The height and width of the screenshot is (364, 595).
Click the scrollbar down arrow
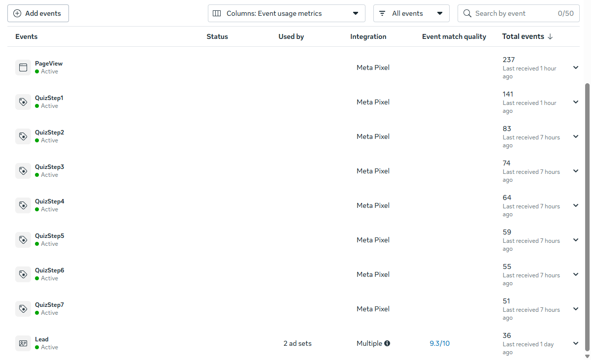coord(587,356)
